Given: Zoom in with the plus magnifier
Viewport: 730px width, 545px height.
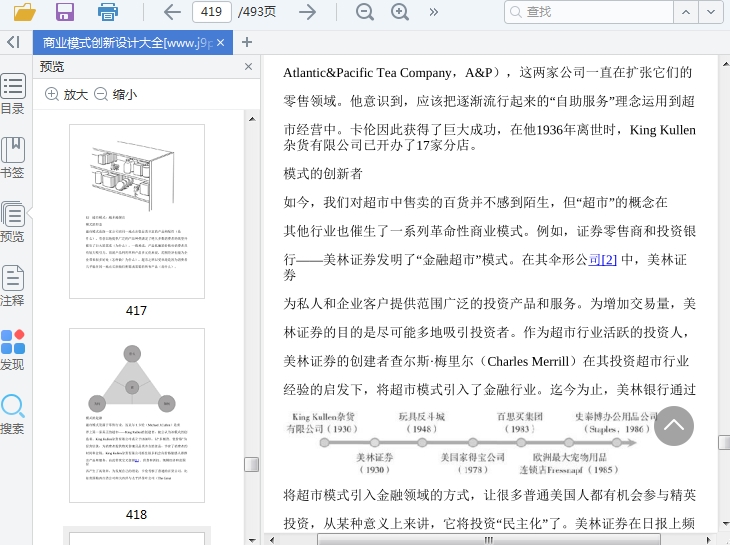Looking at the screenshot, I should [x=400, y=12].
